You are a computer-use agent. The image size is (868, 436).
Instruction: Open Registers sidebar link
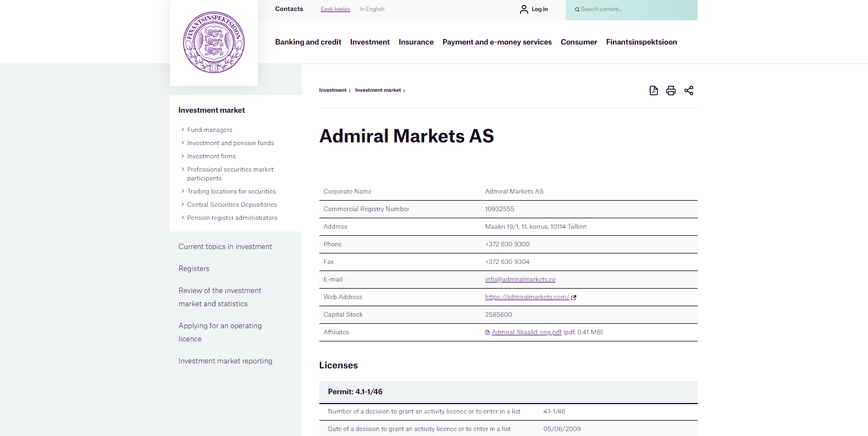[193, 269]
